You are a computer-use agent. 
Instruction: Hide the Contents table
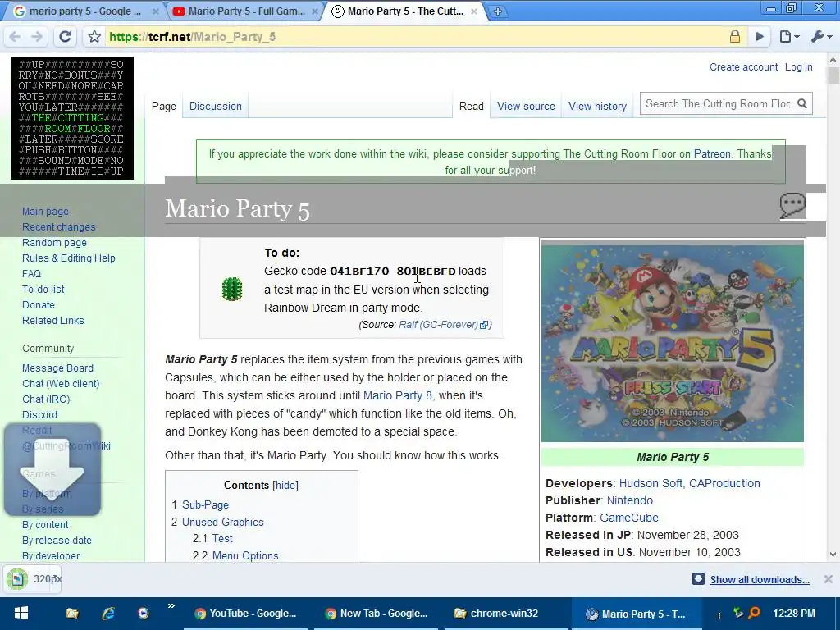click(285, 486)
